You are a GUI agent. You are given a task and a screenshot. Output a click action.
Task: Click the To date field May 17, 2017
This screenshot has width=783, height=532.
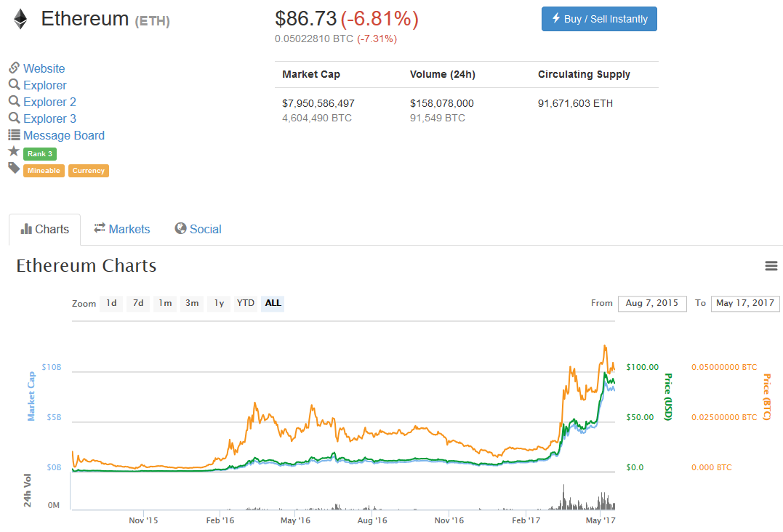(x=745, y=304)
